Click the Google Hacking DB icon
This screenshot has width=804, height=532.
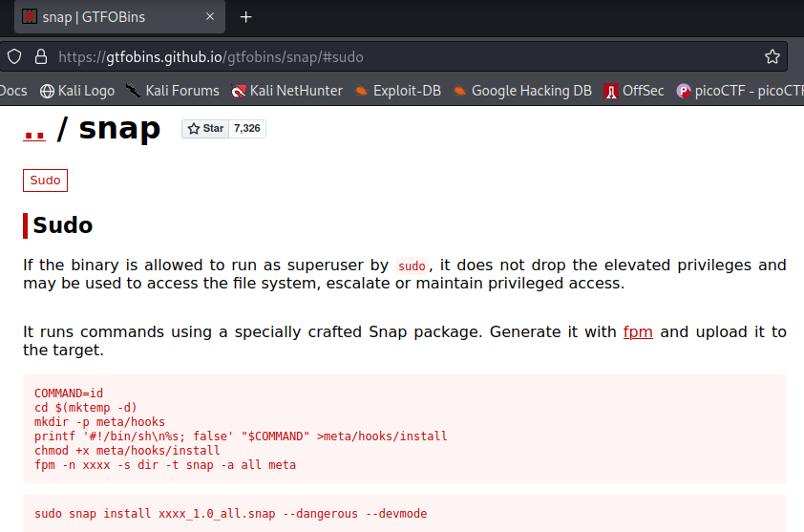pos(459,91)
